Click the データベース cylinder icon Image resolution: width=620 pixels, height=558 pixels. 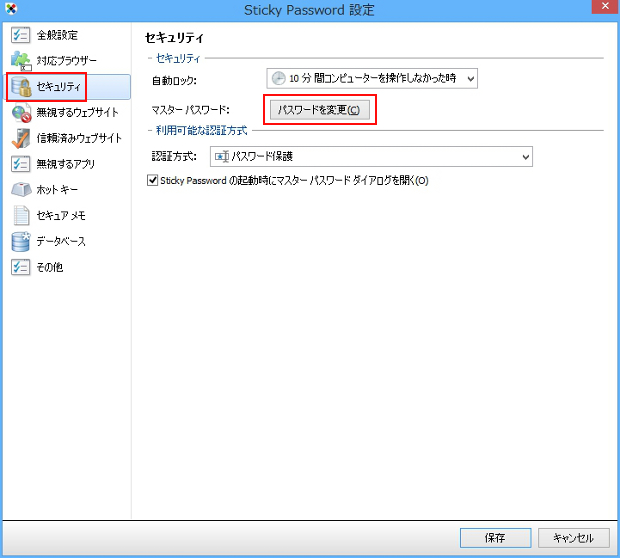[21, 242]
